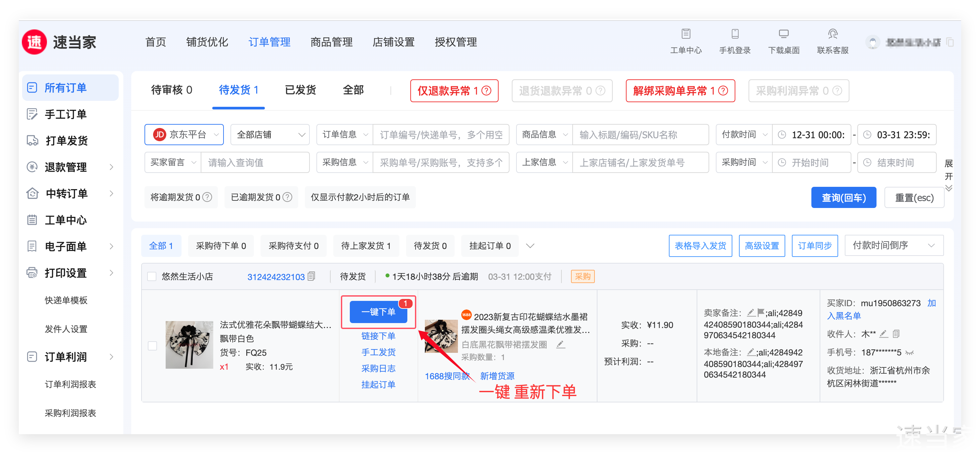
Task: Contact support via 联系客服 headset icon
Action: [x=833, y=34]
